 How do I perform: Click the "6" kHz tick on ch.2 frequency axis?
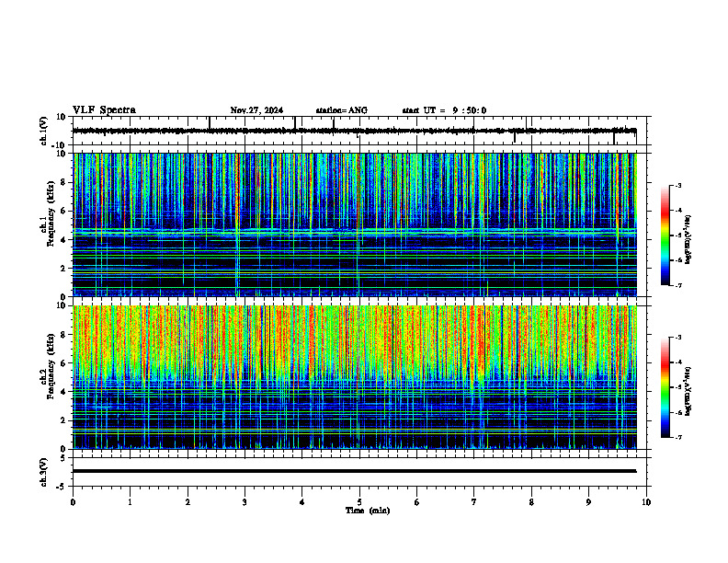coord(63,363)
